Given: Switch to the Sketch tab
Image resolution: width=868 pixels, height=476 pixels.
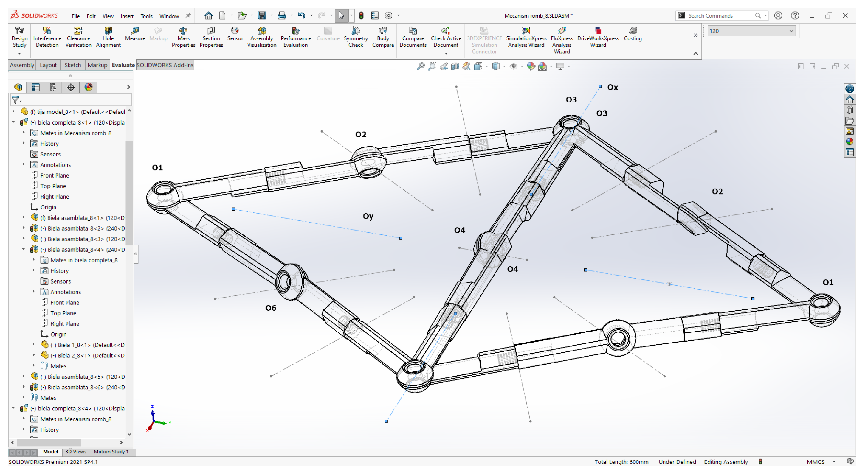Looking at the screenshot, I should 72,65.
